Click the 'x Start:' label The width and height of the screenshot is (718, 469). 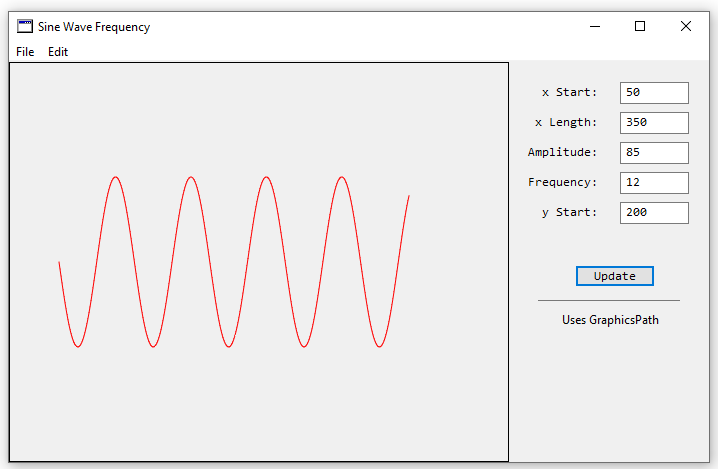click(x=569, y=93)
